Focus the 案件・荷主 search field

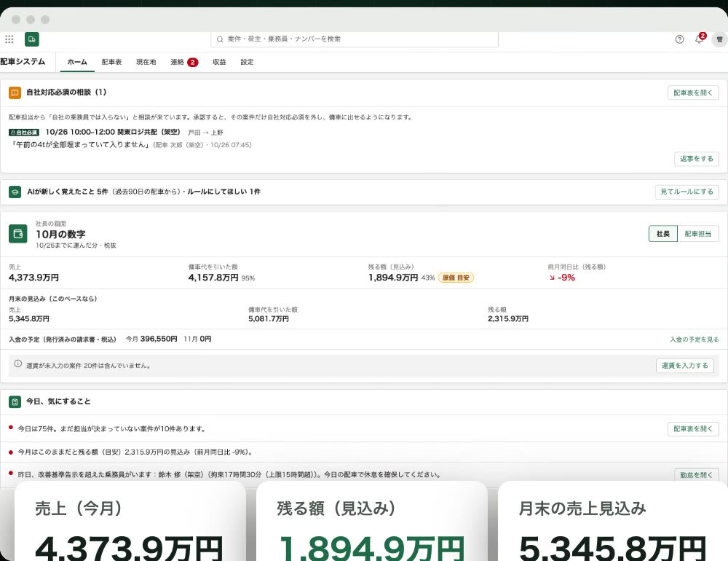coord(355,39)
